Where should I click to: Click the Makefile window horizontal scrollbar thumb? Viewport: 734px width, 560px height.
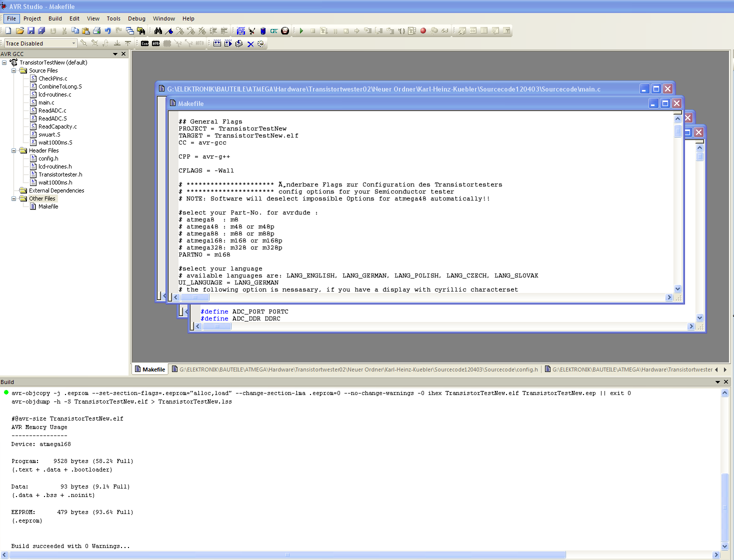195,297
